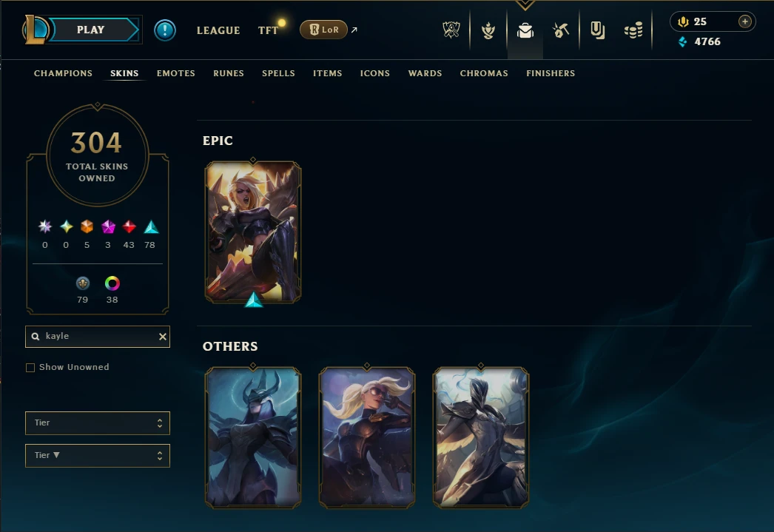Switch to the Chromas tab
This screenshot has width=774, height=532.
point(484,73)
